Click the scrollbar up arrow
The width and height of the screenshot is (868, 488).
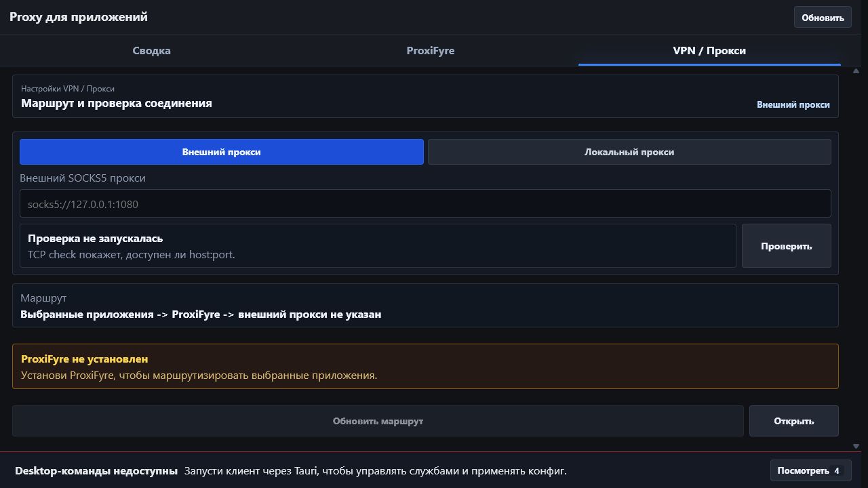click(x=856, y=71)
